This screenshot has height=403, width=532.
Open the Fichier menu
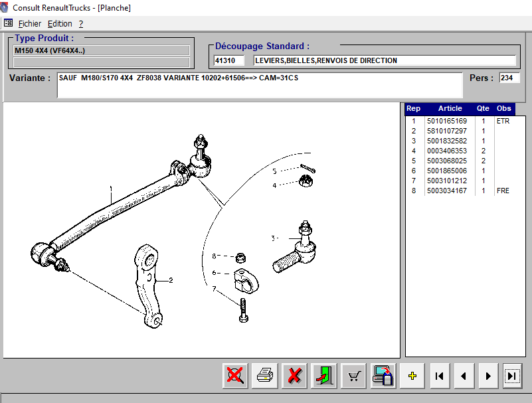29,23
